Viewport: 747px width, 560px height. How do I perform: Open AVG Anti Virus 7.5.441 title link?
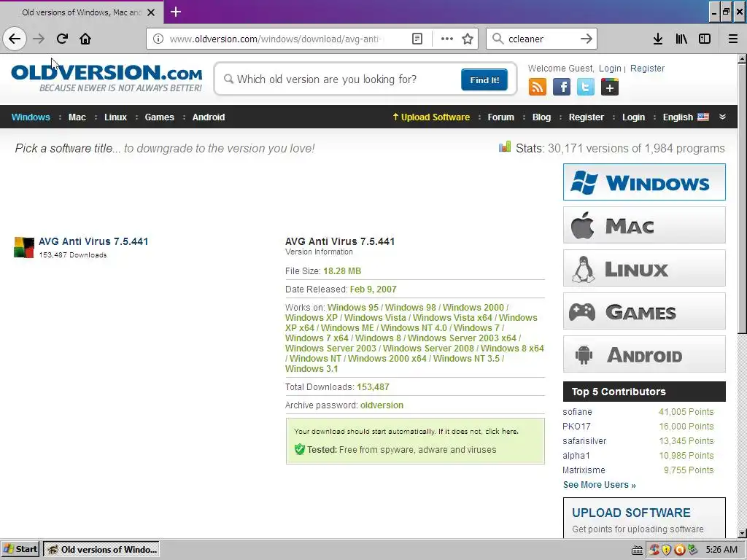click(93, 241)
